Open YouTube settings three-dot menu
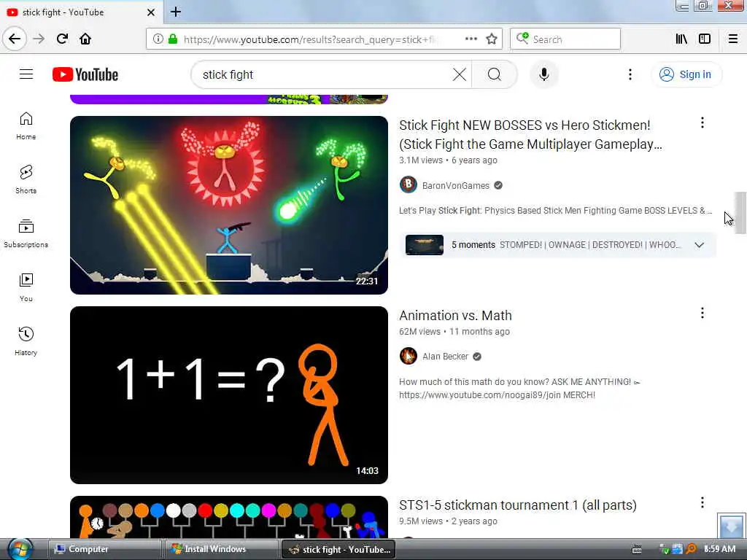The image size is (747, 560). (x=630, y=75)
